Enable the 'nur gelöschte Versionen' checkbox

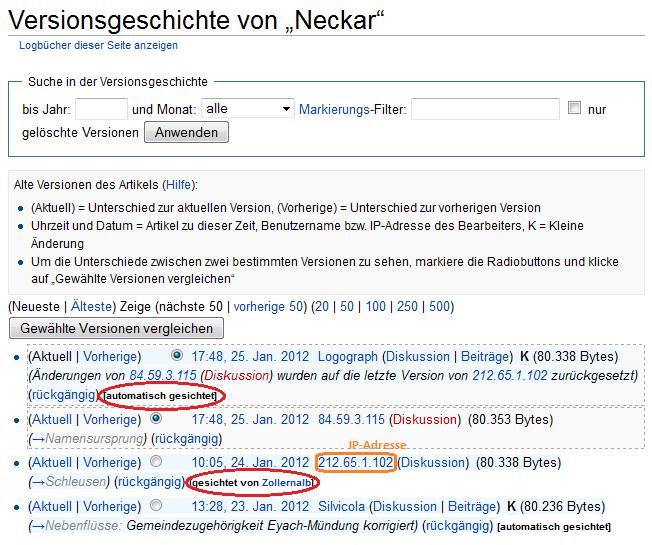click(x=574, y=108)
